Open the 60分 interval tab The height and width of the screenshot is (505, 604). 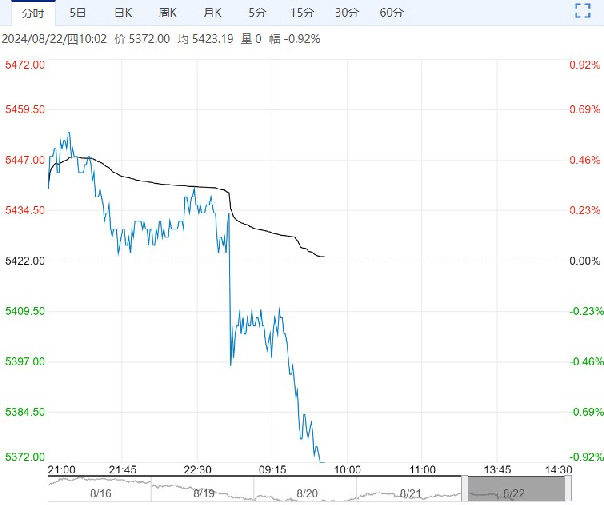392,13
